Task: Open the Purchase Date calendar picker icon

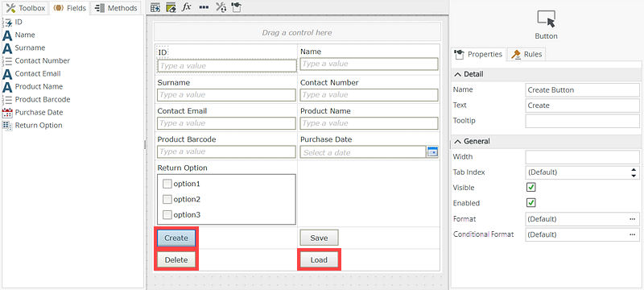Action: click(432, 151)
